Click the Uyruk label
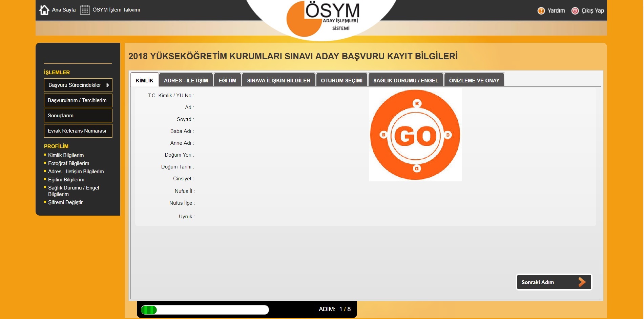The width and height of the screenshot is (644, 319). tap(187, 217)
